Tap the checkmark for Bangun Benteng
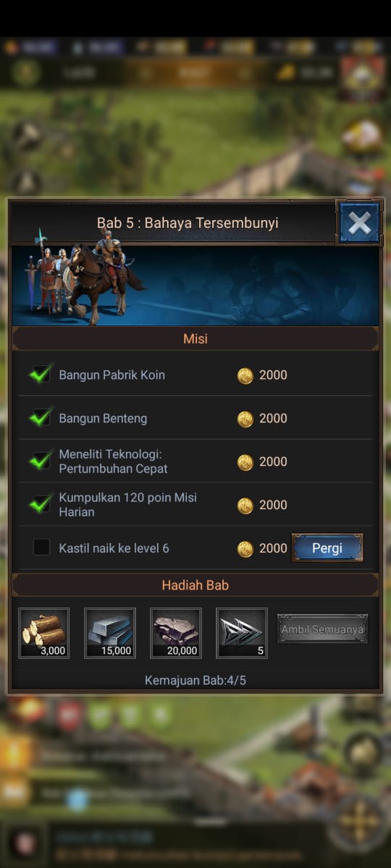391x868 pixels. point(41,417)
